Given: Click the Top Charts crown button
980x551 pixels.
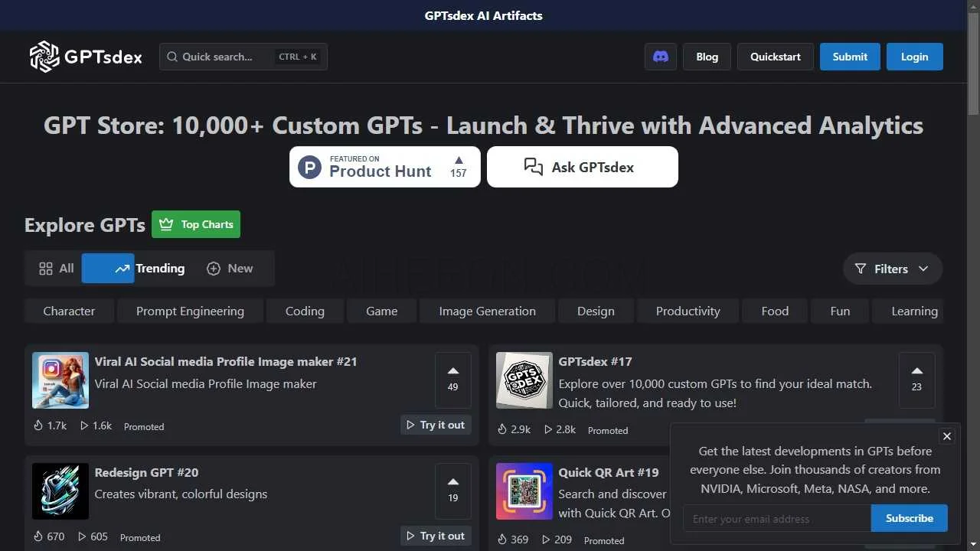Looking at the screenshot, I should (x=196, y=224).
